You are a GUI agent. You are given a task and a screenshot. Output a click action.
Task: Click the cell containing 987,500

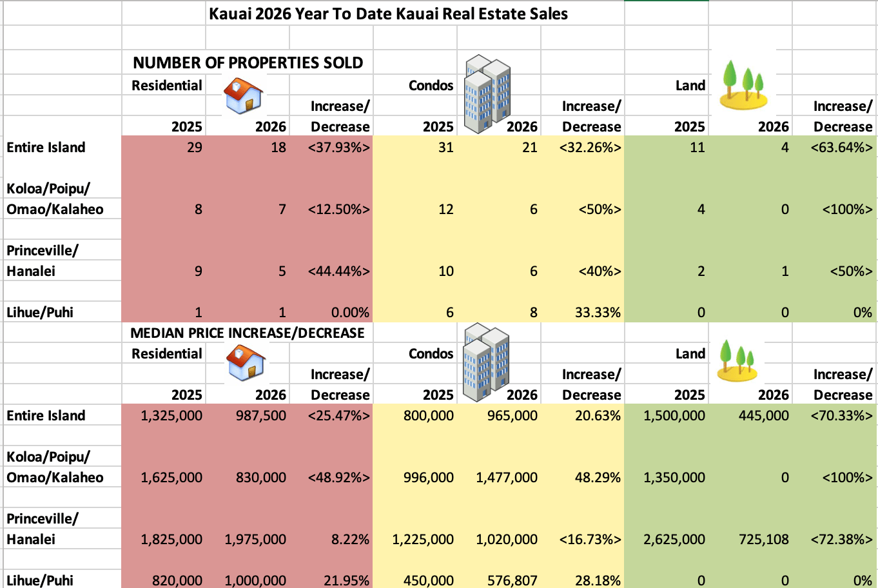coord(260,416)
